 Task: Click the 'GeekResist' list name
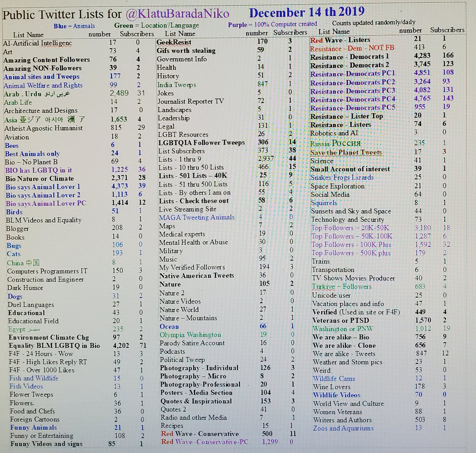tap(174, 42)
